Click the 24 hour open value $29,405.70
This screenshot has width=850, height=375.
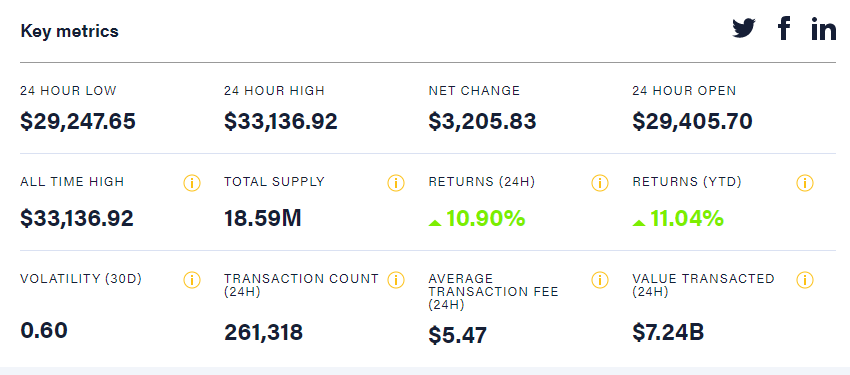point(692,121)
